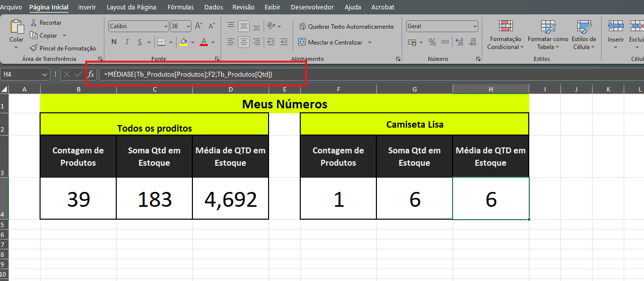Apply the red font color
644x281 pixels.
203,42
